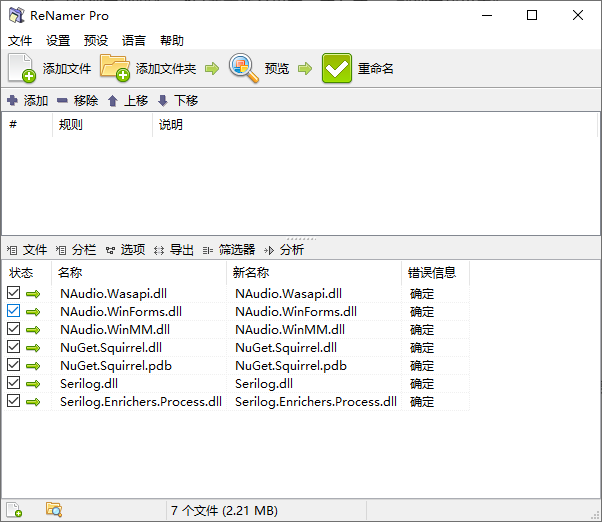Uncheck the Serilog.dll file checkbox
Viewport: 602px width, 522px height.
tap(13, 383)
